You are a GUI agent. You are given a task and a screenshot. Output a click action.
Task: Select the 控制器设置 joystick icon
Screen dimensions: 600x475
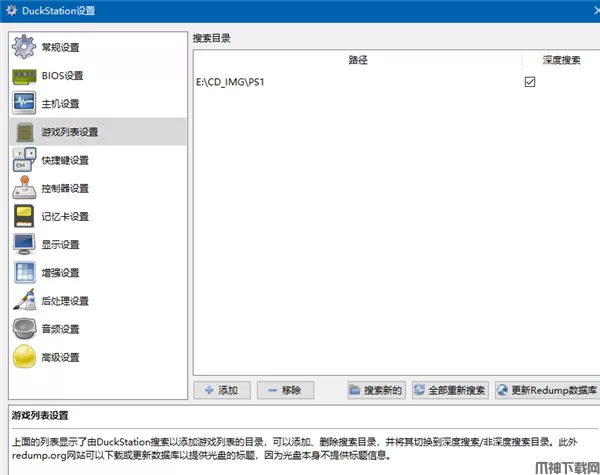[24, 188]
